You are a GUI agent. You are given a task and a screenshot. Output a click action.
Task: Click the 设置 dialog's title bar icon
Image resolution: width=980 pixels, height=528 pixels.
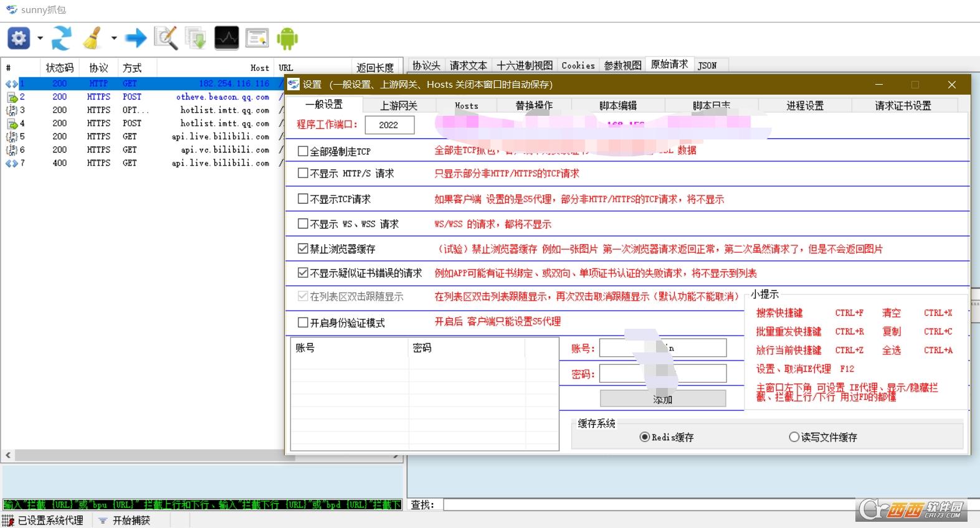point(293,84)
